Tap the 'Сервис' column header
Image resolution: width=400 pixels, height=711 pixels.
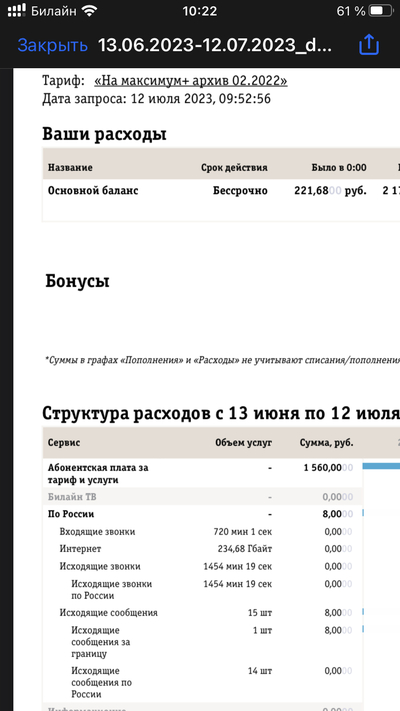(x=64, y=443)
